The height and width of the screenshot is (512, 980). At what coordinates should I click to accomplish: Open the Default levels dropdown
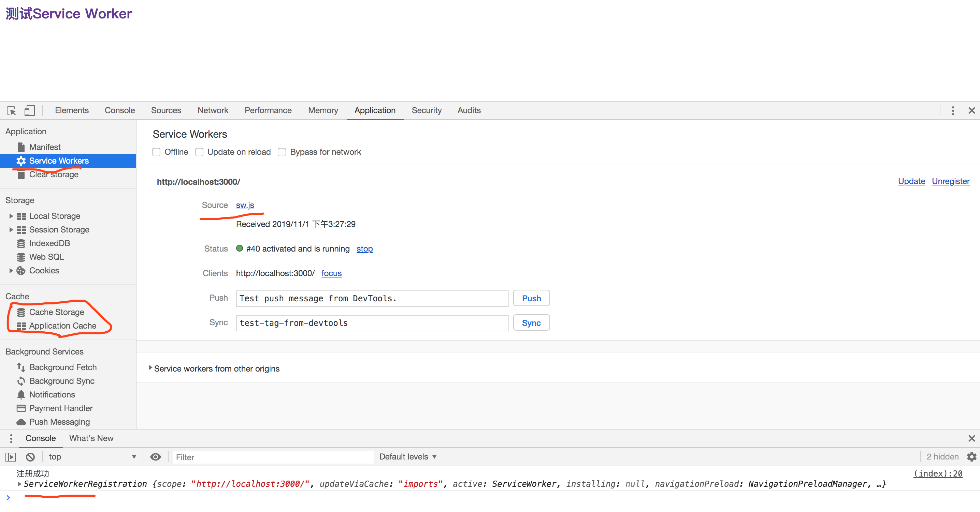407,457
